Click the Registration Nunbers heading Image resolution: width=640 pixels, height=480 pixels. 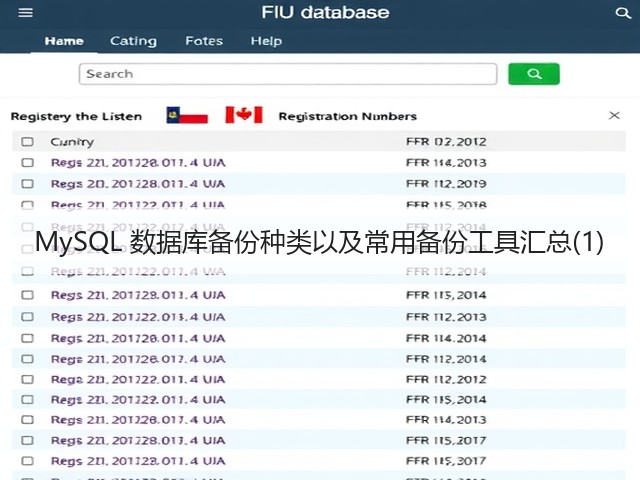(347, 116)
